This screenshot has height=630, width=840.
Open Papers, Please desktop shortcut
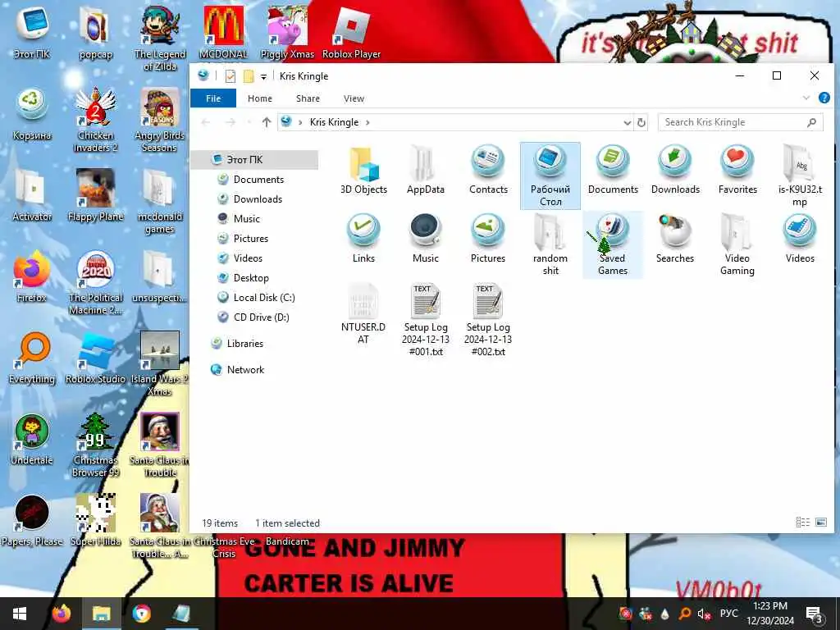click(x=32, y=520)
